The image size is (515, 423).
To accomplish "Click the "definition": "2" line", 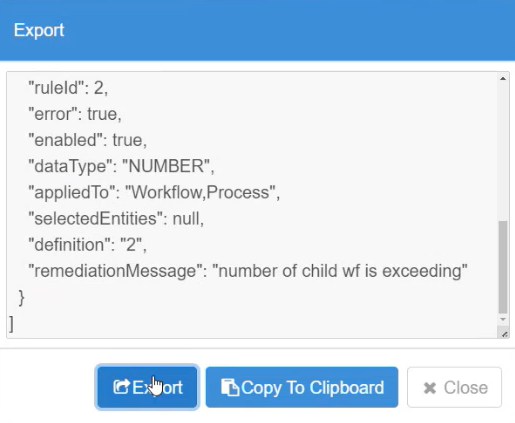I will 87,245.
